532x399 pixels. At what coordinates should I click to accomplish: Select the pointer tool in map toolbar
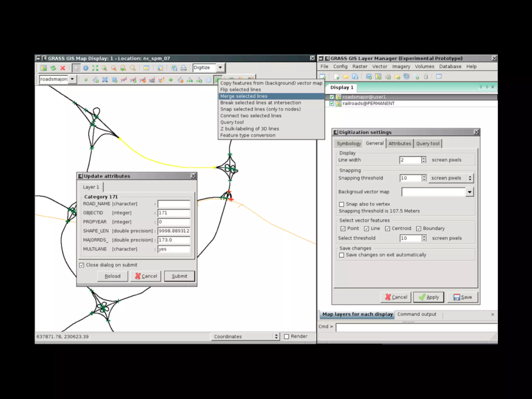76,68
